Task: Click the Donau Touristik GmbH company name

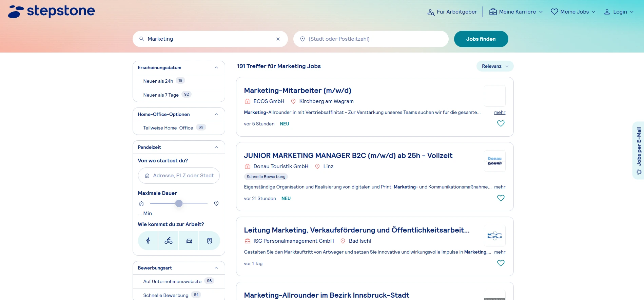Action: pos(281,166)
